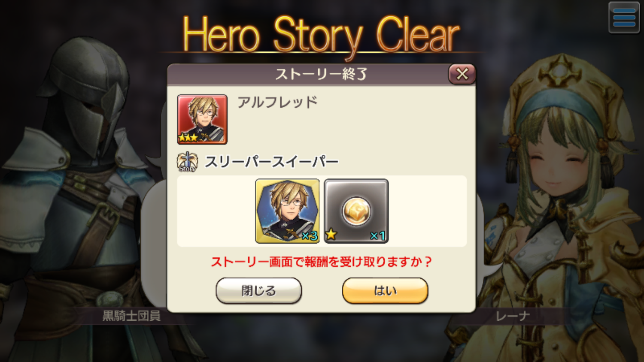
Task: Tap the レーナ name label
Action: pos(513,317)
